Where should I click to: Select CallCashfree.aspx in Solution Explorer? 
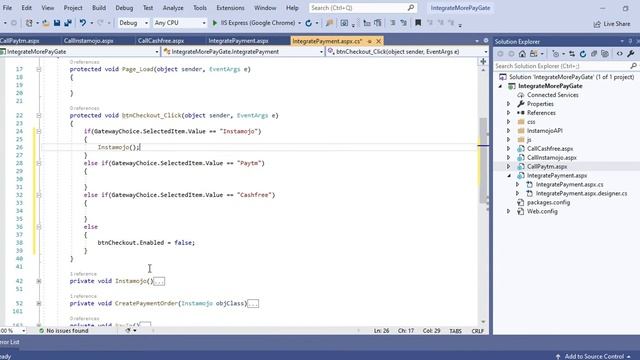coord(550,149)
